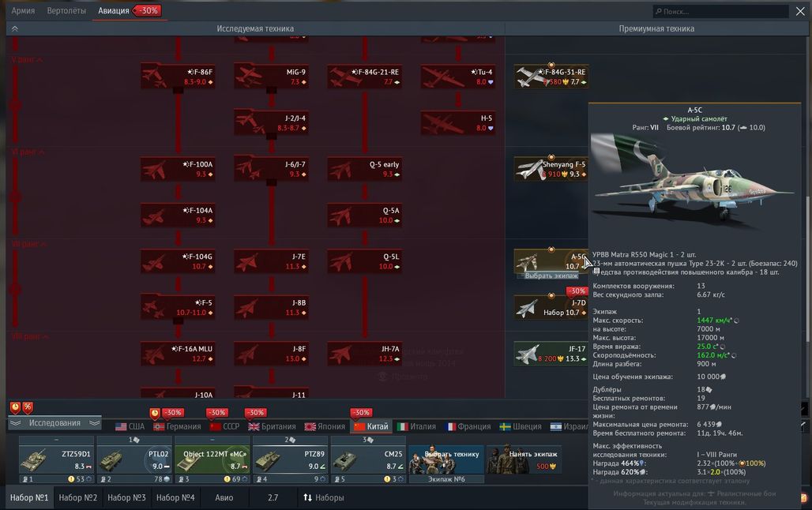Image resolution: width=812 pixels, height=510 pixels.
Task: Select the Китай nation tab
Action: click(371, 426)
